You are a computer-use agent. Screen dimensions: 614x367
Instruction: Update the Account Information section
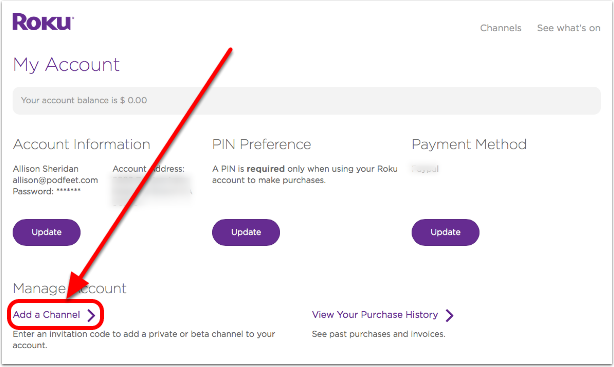point(47,232)
